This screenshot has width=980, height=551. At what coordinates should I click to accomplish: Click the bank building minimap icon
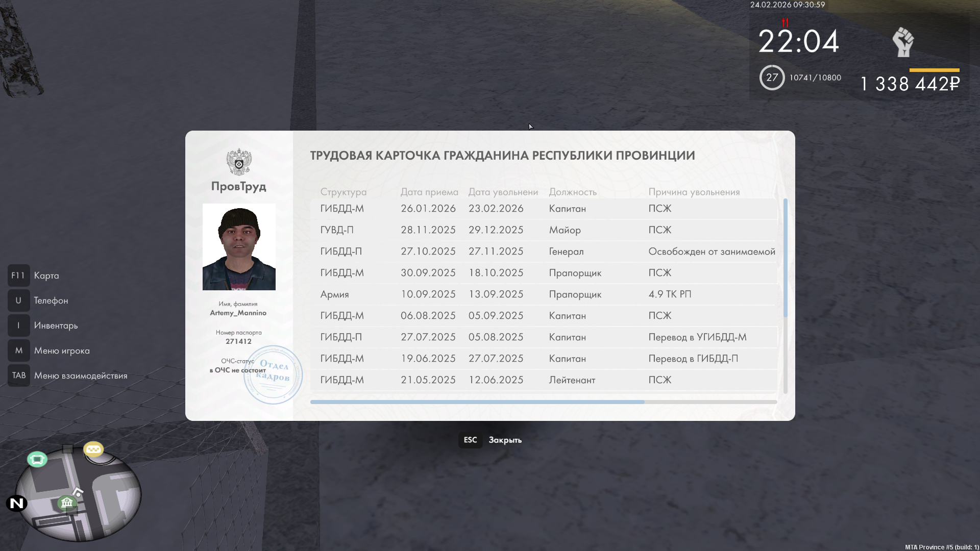[67, 504]
